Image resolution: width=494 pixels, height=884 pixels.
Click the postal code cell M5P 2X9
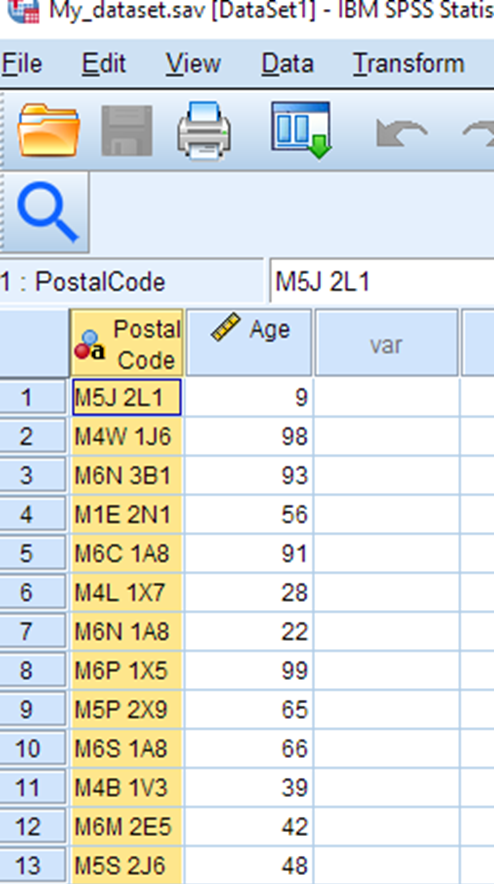[127, 709]
